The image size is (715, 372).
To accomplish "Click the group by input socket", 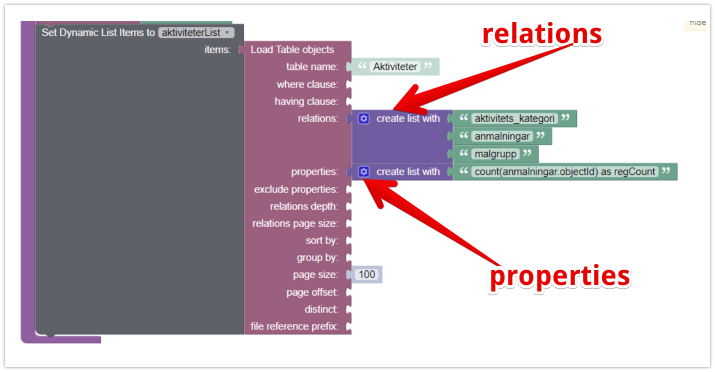I will pos(349,258).
